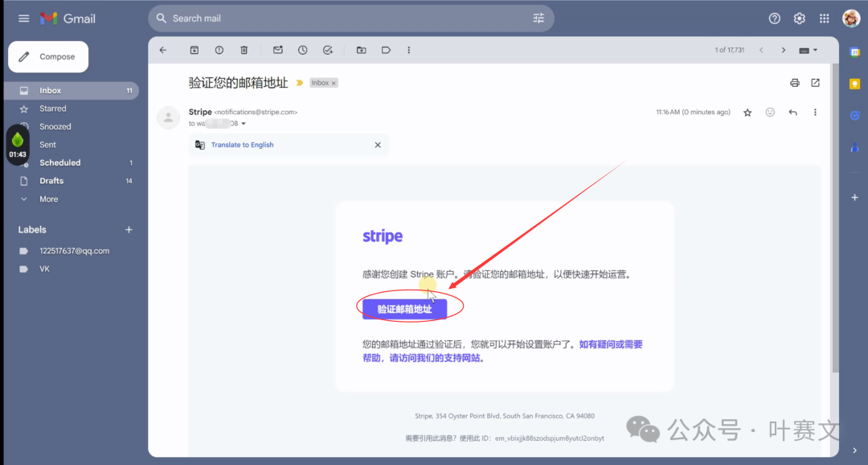Click the Add to Tasks icon

[x=328, y=50]
